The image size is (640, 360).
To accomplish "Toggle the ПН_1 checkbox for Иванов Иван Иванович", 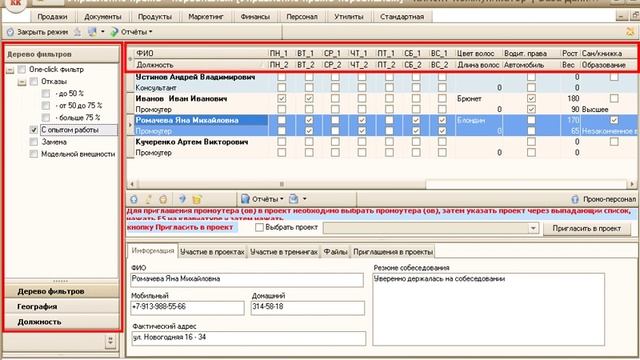I will pos(282,98).
